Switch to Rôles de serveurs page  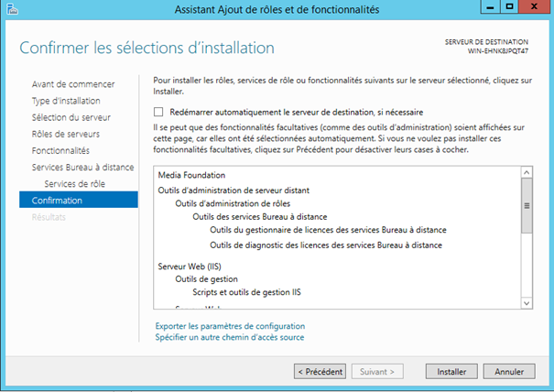click(x=65, y=134)
